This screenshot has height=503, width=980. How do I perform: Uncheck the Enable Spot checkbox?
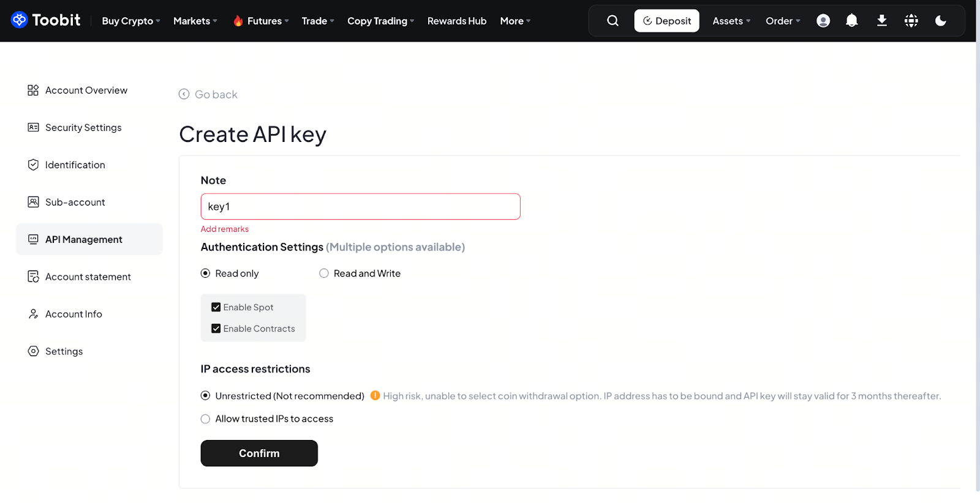pyautogui.click(x=216, y=307)
